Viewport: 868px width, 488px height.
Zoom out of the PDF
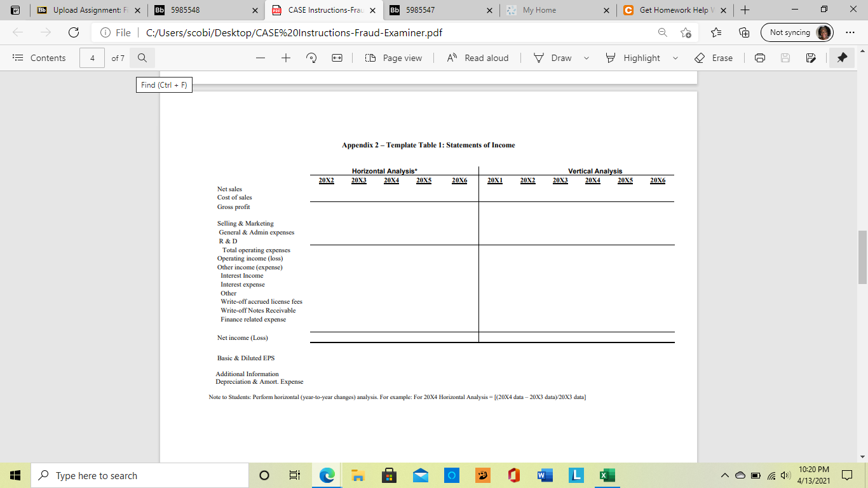(261, 58)
